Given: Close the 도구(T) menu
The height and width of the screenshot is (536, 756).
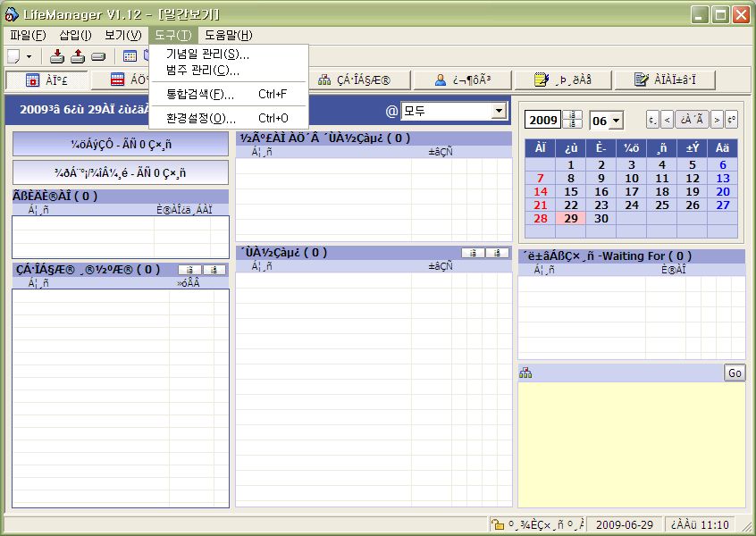Looking at the screenshot, I should click(x=173, y=35).
